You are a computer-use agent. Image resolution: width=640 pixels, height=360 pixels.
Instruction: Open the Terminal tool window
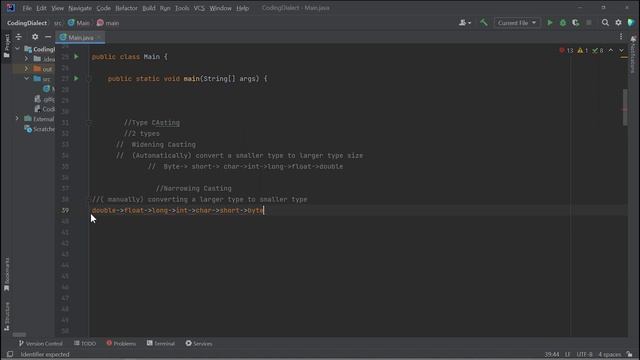(x=161, y=343)
